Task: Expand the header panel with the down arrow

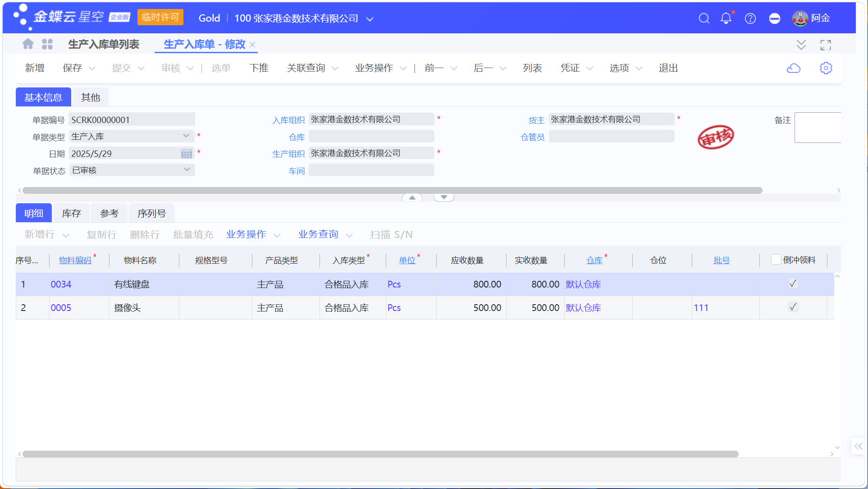Action: (x=444, y=197)
